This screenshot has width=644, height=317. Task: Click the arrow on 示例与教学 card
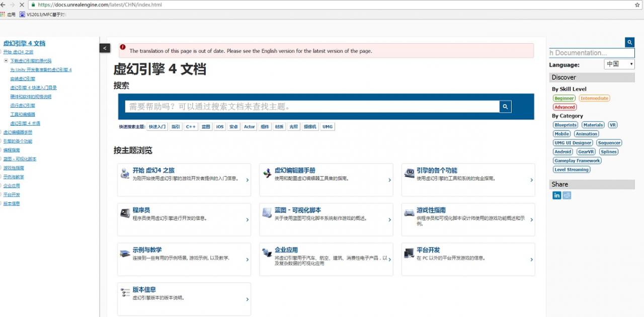click(x=247, y=260)
